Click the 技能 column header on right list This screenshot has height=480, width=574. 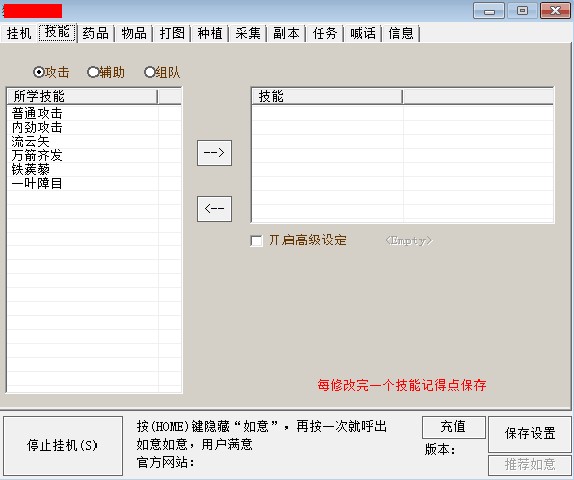[327, 97]
